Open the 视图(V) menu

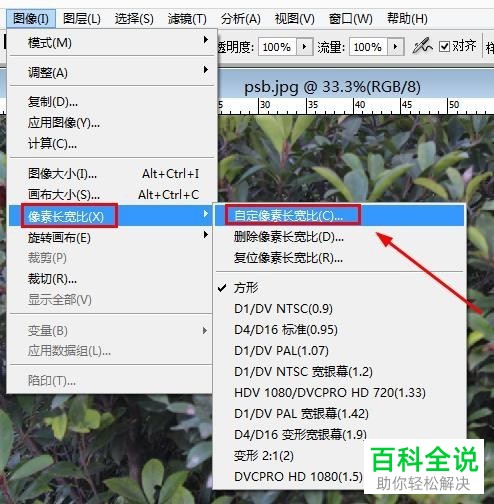(295, 19)
